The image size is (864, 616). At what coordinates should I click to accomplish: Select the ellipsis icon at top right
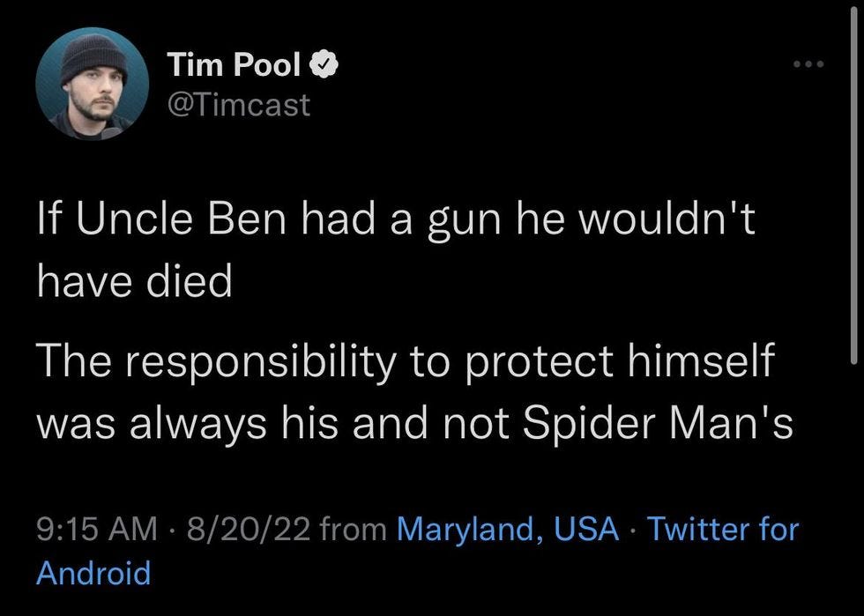click(x=808, y=62)
